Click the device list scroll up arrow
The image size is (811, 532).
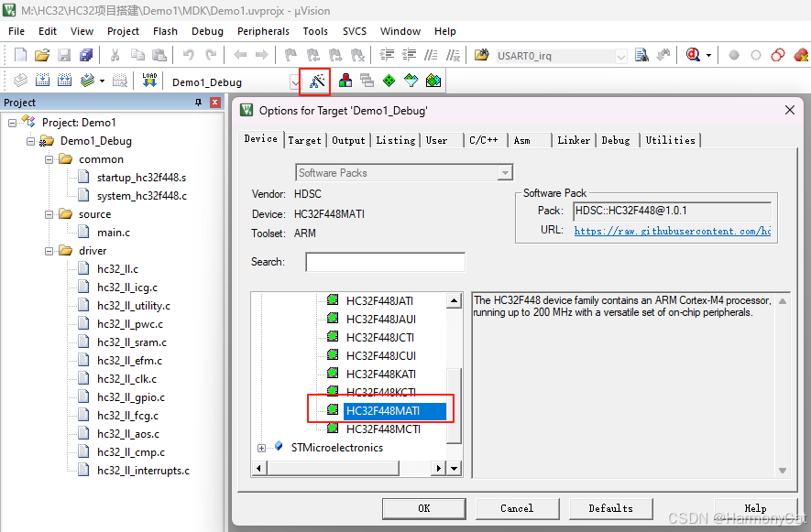click(x=454, y=301)
